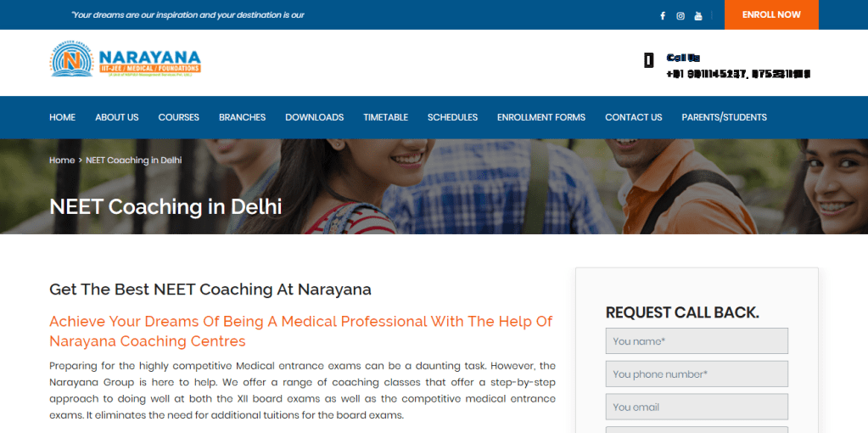Open the ABOUT US menu

(117, 117)
